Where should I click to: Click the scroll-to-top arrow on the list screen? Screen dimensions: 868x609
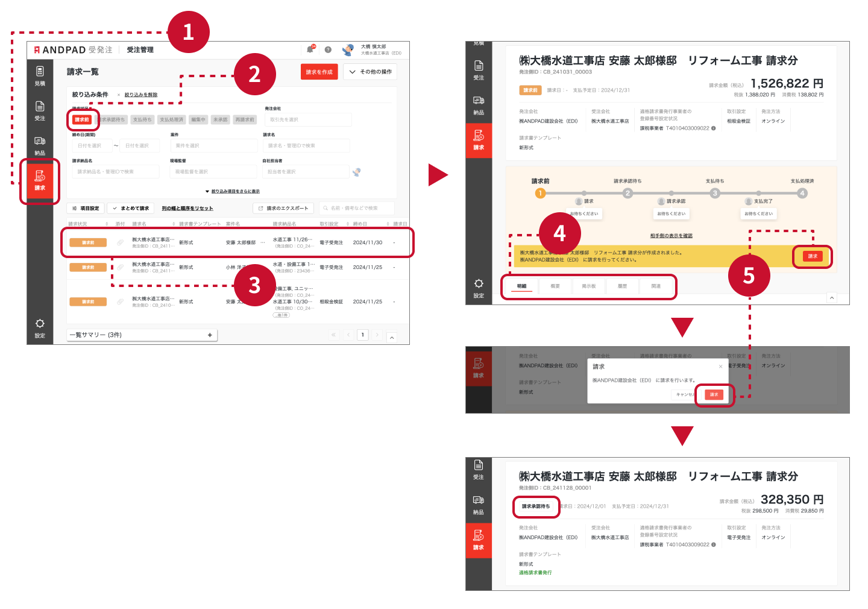pos(392,338)
